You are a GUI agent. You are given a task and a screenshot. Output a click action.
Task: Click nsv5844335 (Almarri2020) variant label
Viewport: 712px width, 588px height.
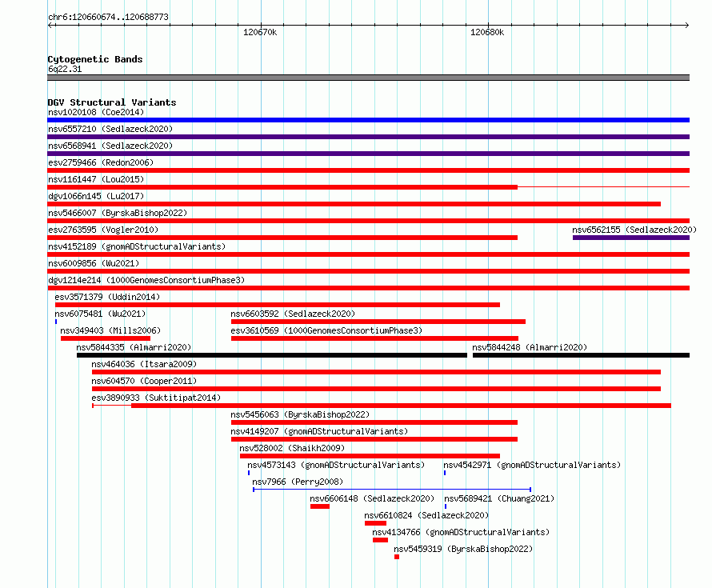pos(134,347)
